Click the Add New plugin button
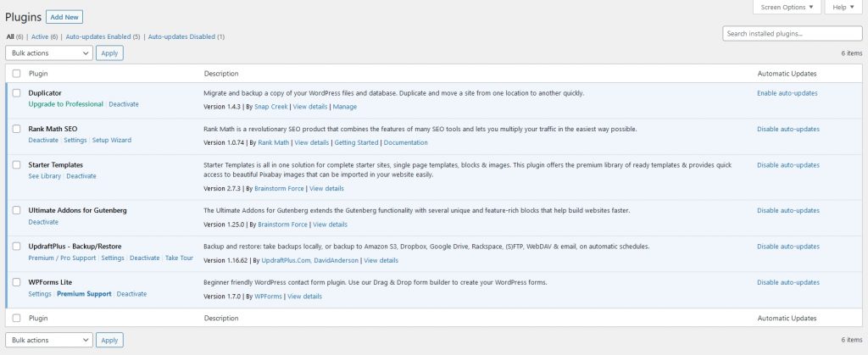Viewport: 868px width, 355px height. (64, 17)
